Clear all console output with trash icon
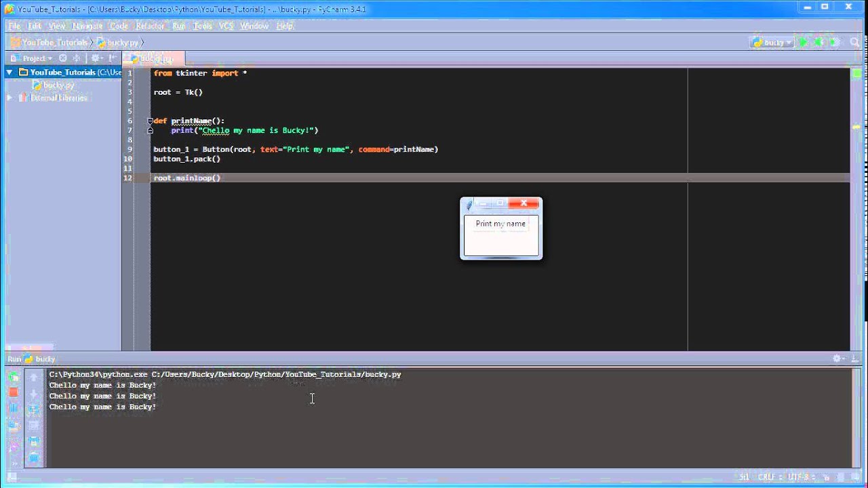Viewport: 868px width, 488px height. [x=34, y=459]
